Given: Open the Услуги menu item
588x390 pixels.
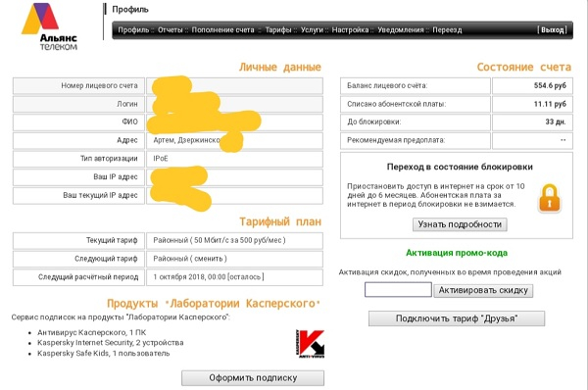Looking at the screenshot, I should pos(312,30).
